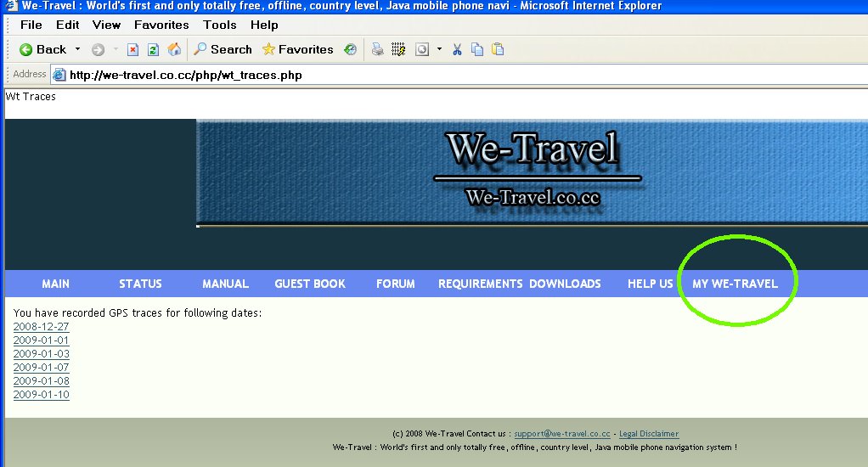868x467 pixels.
Task: Go to the MAIN site tab
Action: 56,284
